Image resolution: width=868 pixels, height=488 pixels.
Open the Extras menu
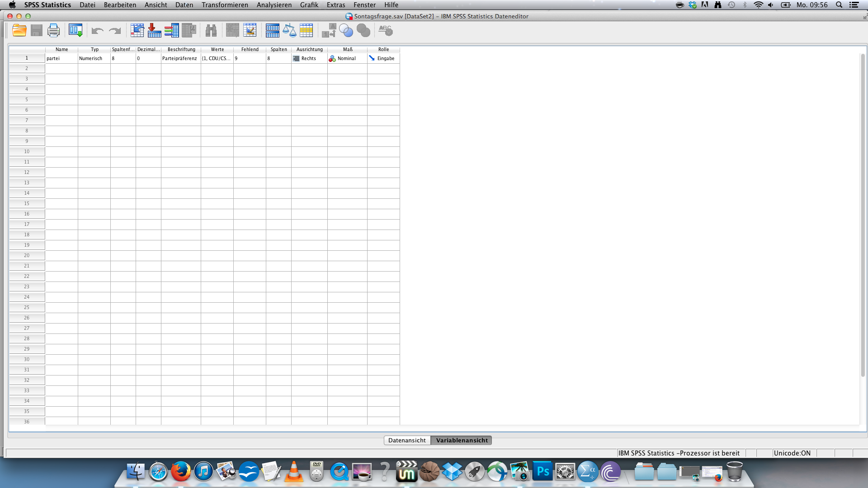pos(336,5)
